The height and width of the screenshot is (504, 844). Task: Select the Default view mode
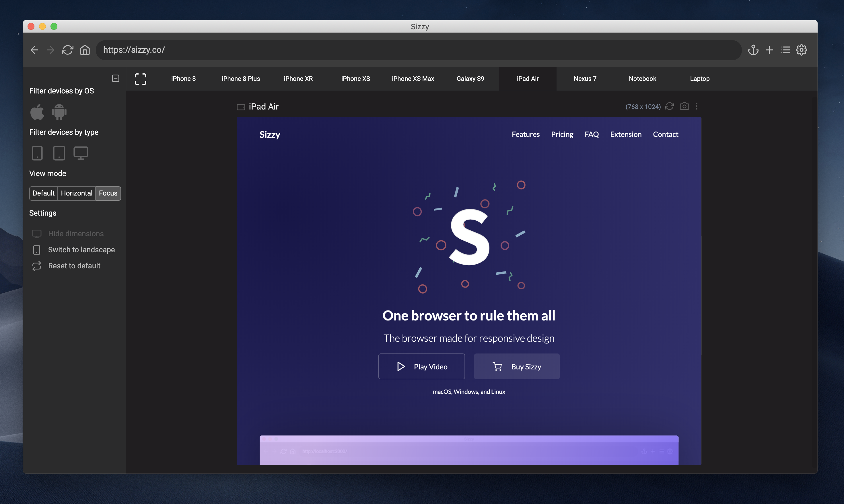click(44, 193)
